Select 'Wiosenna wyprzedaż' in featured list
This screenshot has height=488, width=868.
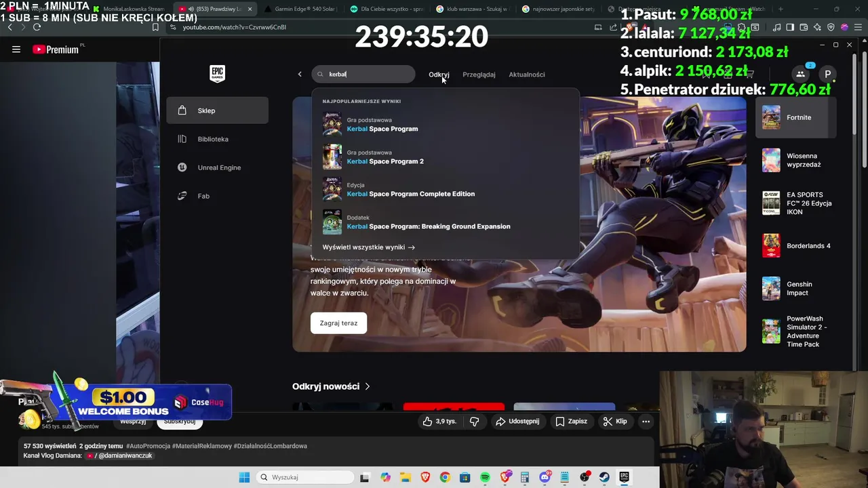(x=796, y=161)
